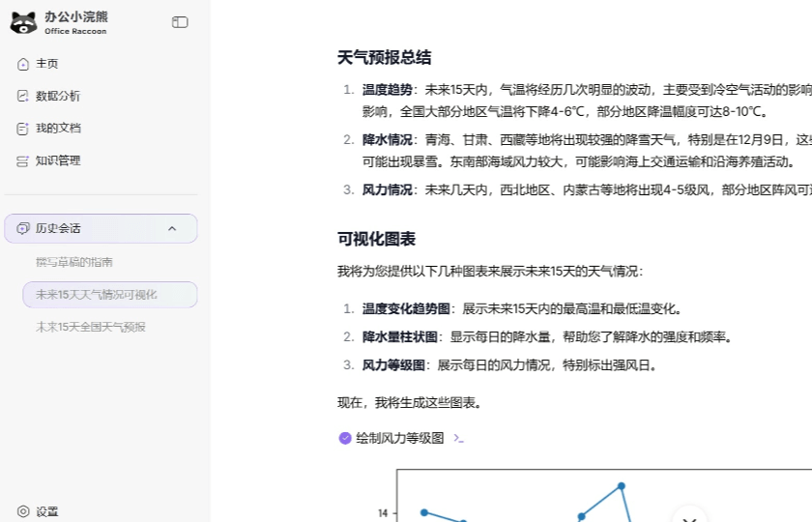Click the bold text 风力情况

387,190
